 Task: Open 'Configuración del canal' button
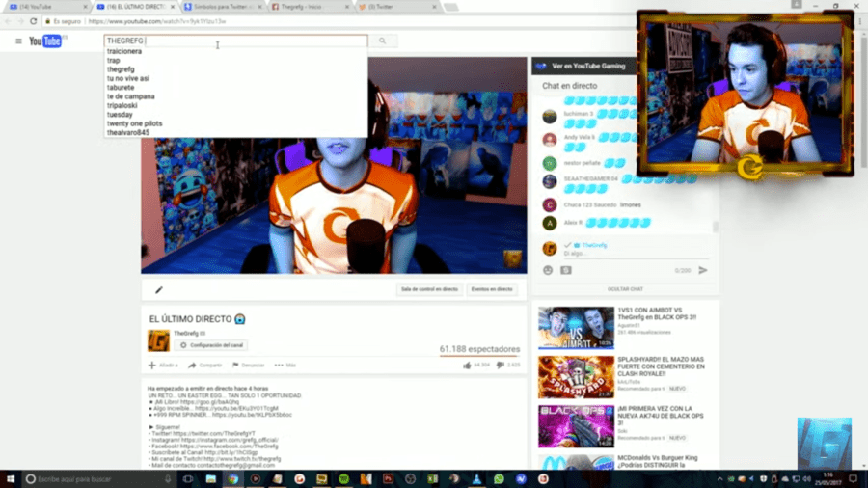(211, 345)
